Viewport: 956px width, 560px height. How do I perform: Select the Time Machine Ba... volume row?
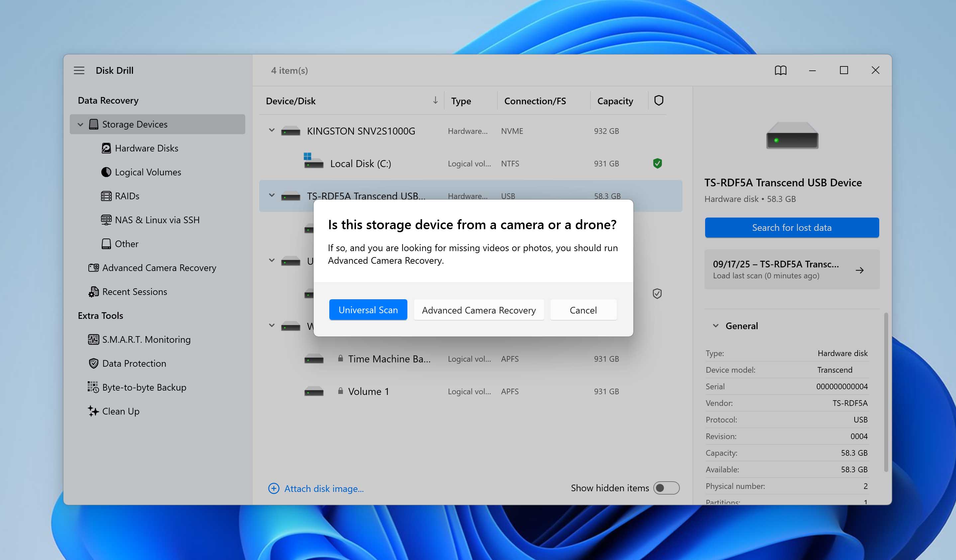coord(471,359)
